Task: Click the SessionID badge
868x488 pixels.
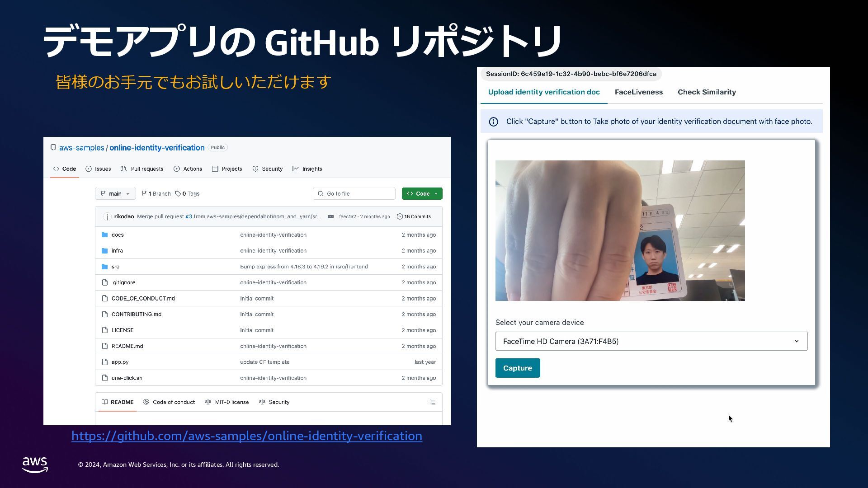Action: pyautogui.click(x=571, y=74)
